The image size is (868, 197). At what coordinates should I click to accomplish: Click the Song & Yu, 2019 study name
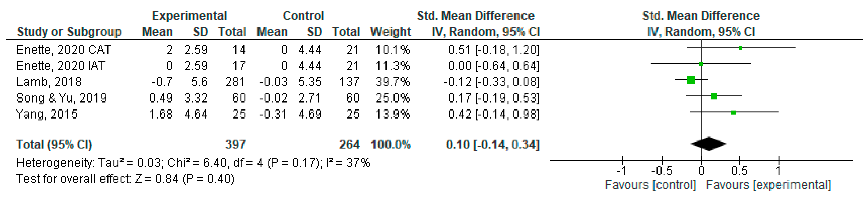coord(61,98)
